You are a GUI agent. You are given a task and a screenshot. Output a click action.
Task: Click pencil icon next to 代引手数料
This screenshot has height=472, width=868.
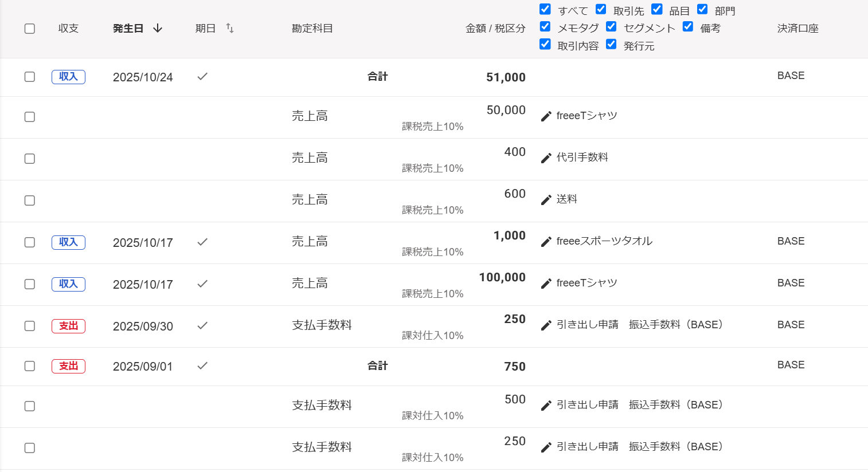click(x=546, y=158)
